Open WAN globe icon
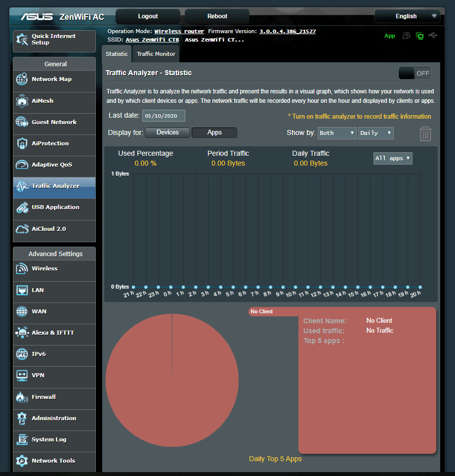Image resolution: width=455 pixels, height=476 pixels. click(22, 311)
